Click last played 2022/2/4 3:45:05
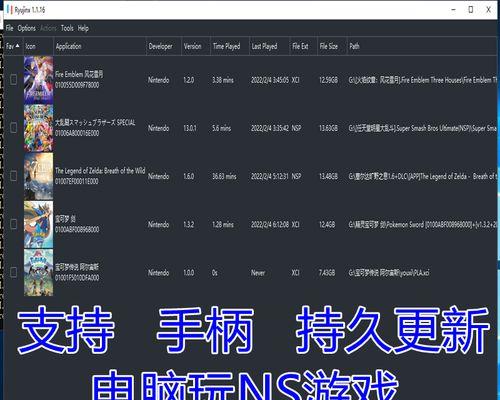 [270, 80]
